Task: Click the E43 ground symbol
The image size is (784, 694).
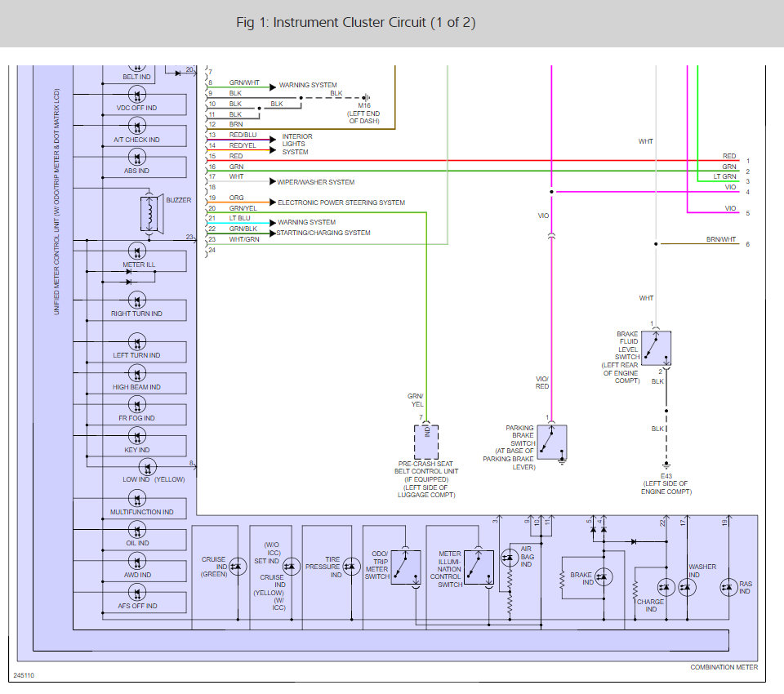Action: pyautogui.click(x=666, y=465)
